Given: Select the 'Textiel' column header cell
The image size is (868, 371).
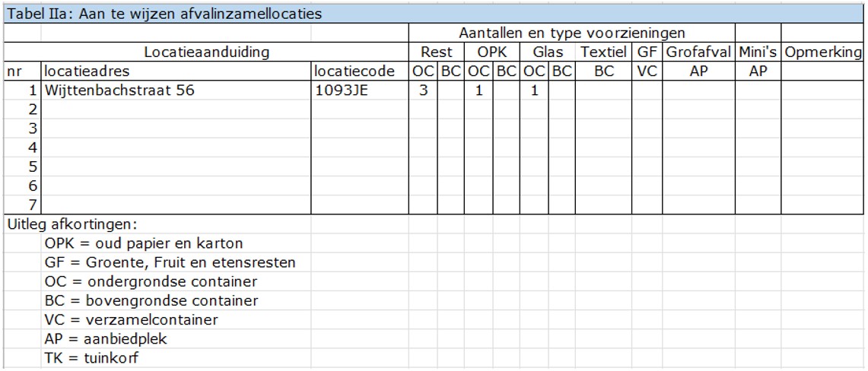Looking at the screenshot, I should (x=603, y=52).
